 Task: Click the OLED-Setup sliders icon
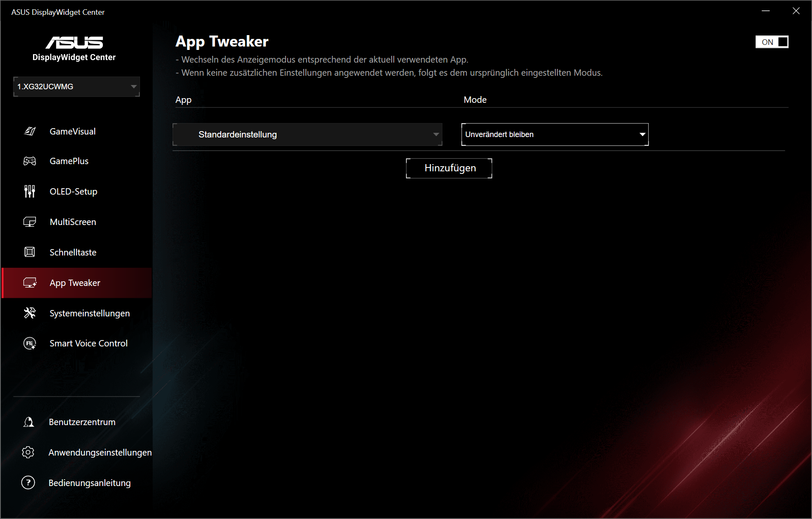[30, 192]
